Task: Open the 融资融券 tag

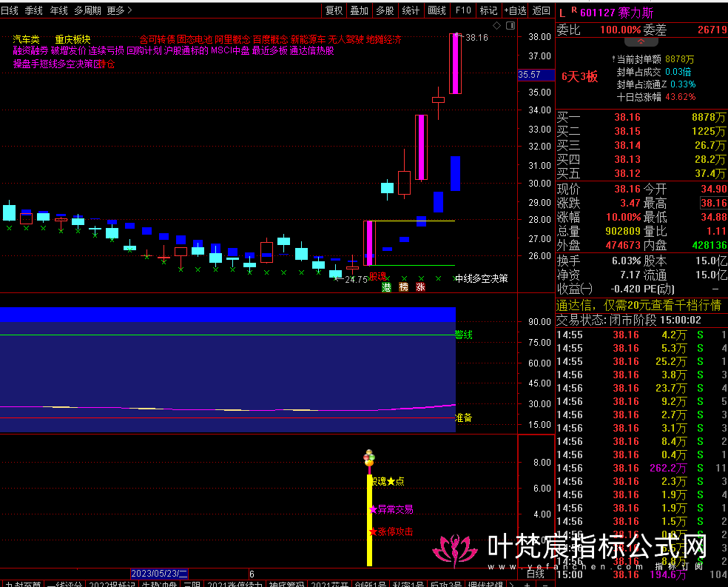Action: click(x=30, y=50)
